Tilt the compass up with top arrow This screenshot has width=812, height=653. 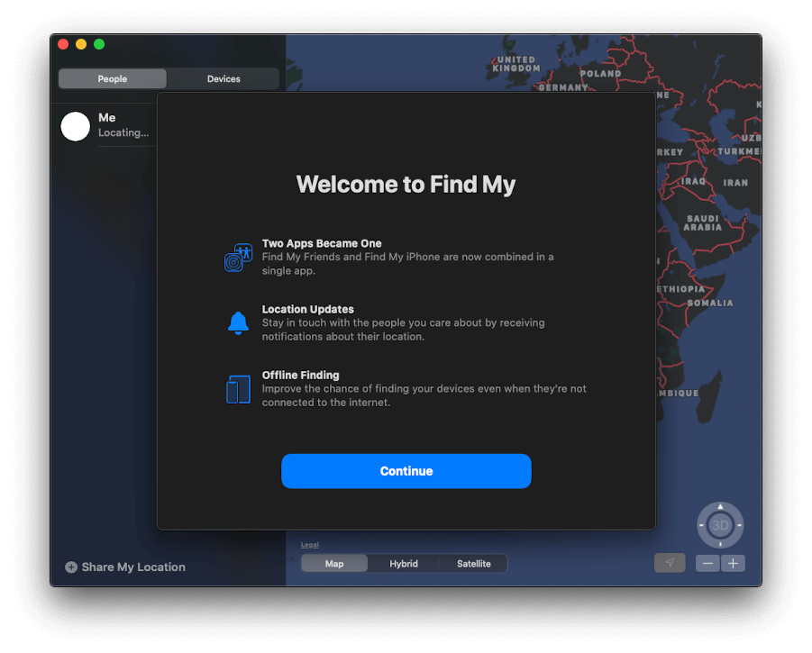[x=720, y=506]
